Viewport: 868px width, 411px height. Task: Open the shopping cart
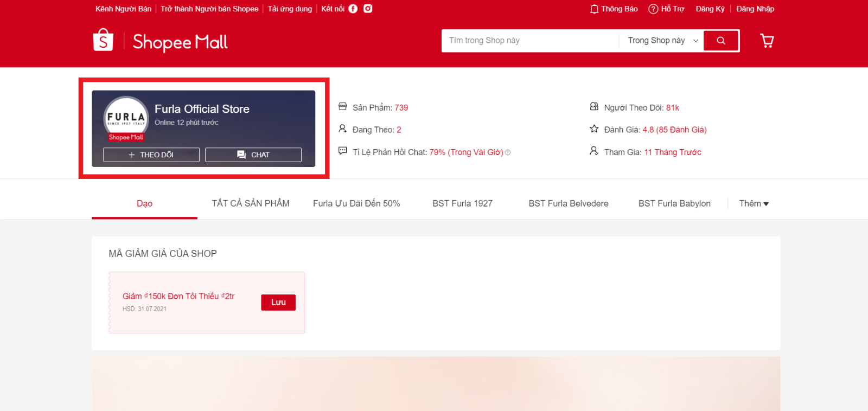click(x=767, y=41)
